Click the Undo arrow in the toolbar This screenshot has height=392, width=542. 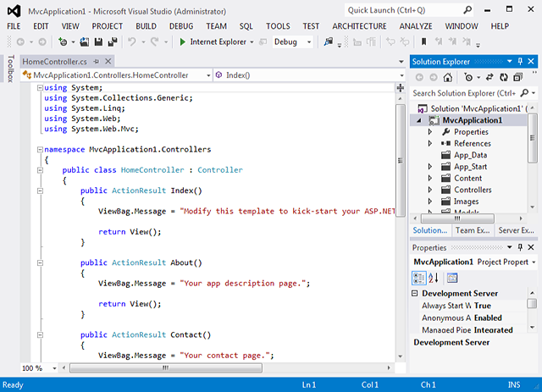coord(132,41)
